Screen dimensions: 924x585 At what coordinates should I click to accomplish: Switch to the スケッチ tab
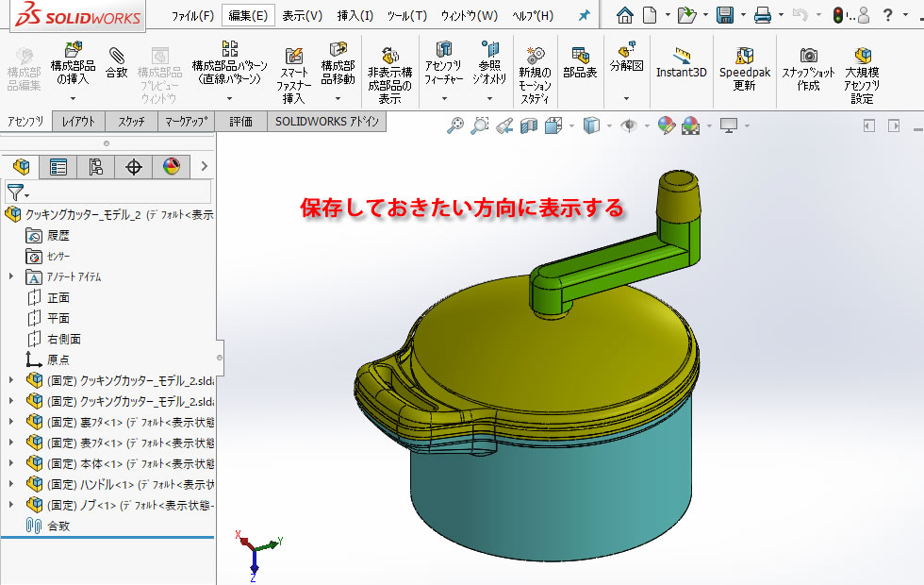(x=131, y=122)
